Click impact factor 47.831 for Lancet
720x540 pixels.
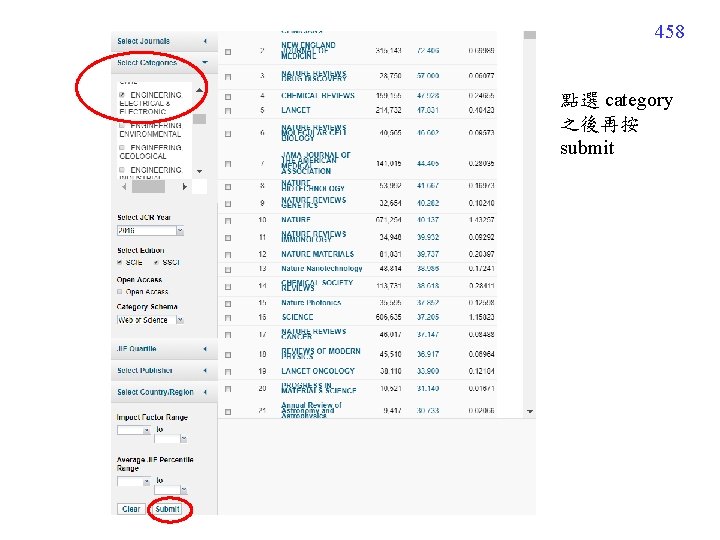428,110
